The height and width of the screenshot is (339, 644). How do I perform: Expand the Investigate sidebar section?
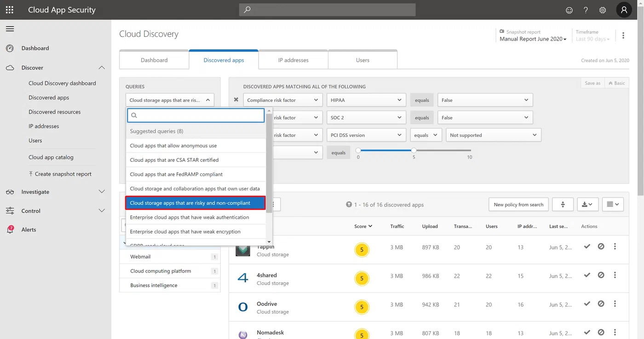pyautogui.click(x=102, y=192)
